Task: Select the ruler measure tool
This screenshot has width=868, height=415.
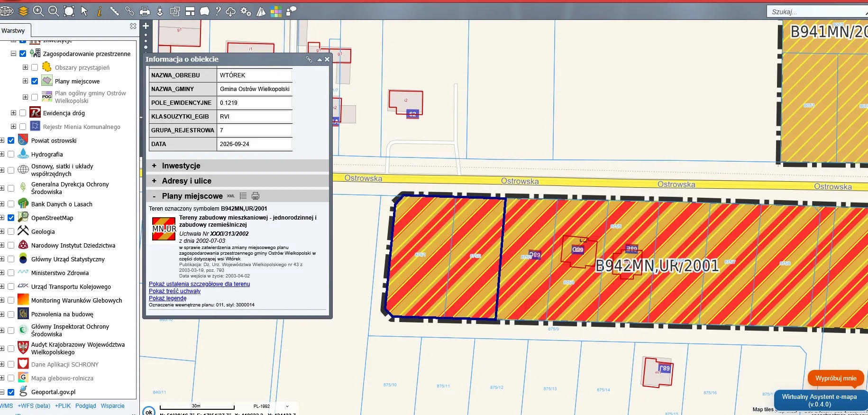Action: 114,11
